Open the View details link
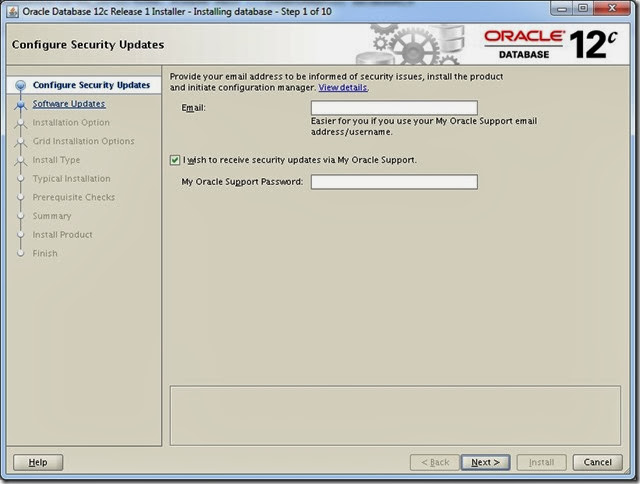This screenshot has height=484, width=640. tap(342, 88)
